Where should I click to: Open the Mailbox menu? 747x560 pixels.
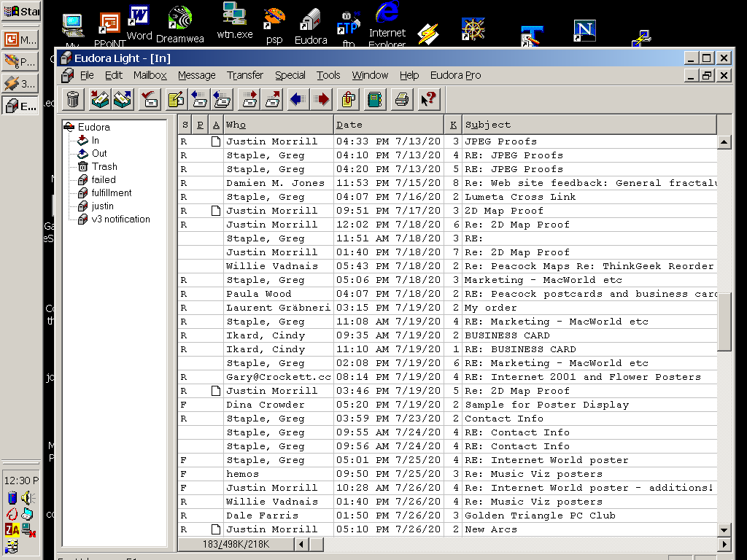tap(150, 75)
